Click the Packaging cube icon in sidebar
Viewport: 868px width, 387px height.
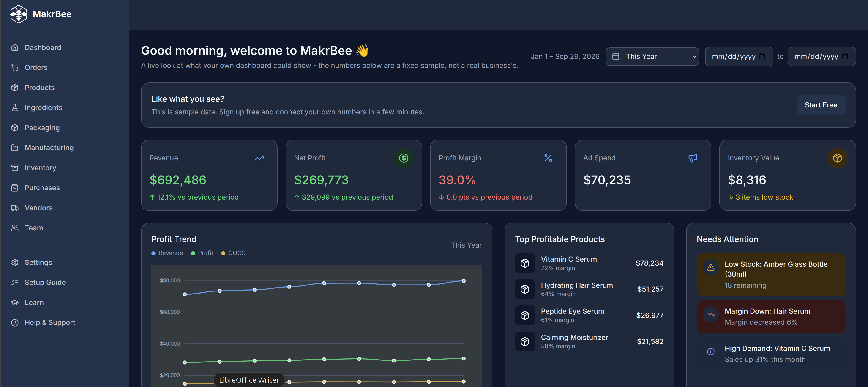(x=14, y=128)
